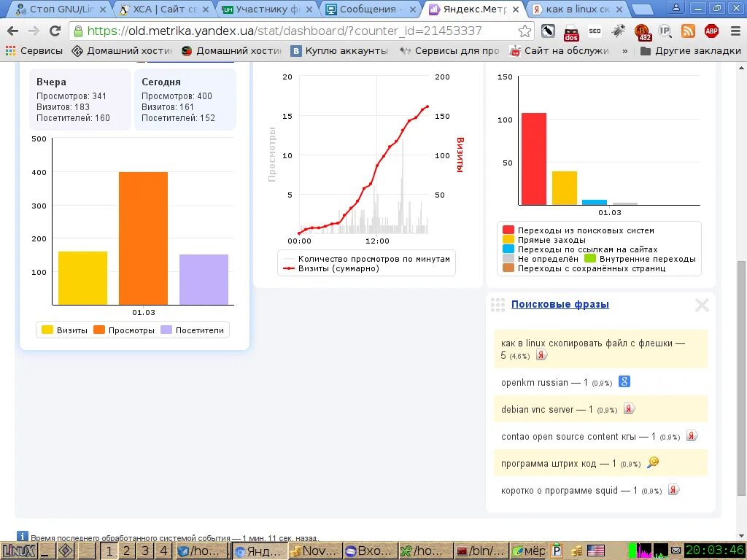This screenshot has height=560, width=747.
Task: Open the 'Сервисы' apps bookmark
Action: [34, 50]
